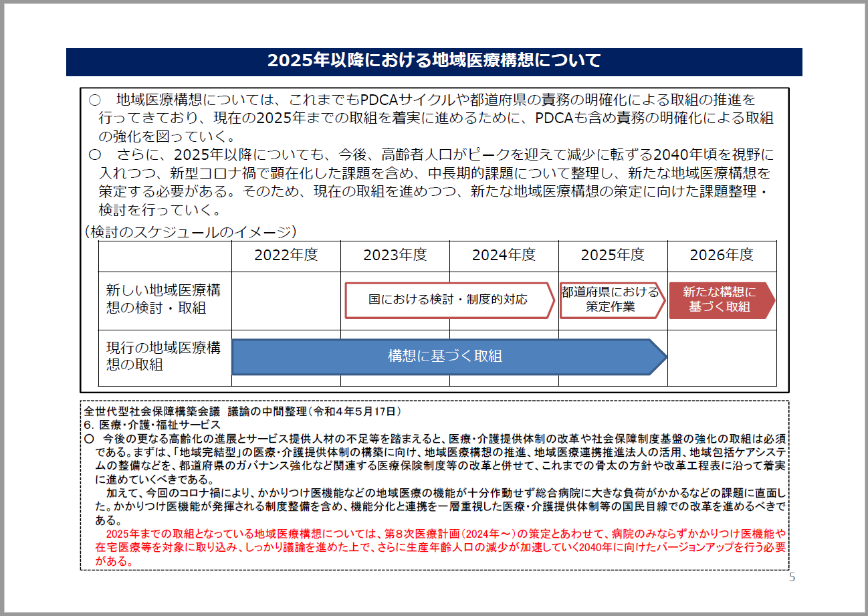
Task: Click the blue 構想に基づく取組 arrow
Action: tap(449, 356)
